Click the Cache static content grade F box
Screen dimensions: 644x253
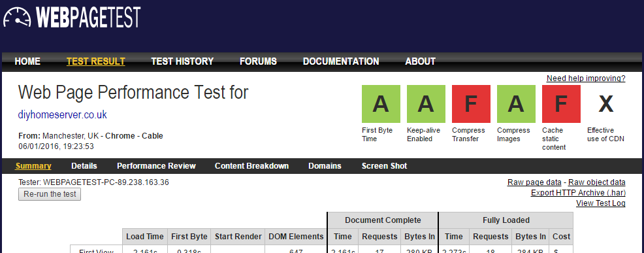561,104
